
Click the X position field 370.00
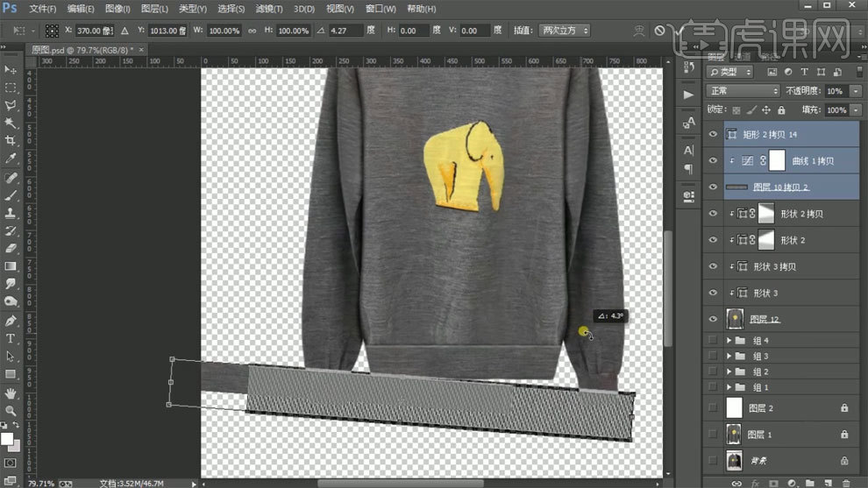point(95,31)
